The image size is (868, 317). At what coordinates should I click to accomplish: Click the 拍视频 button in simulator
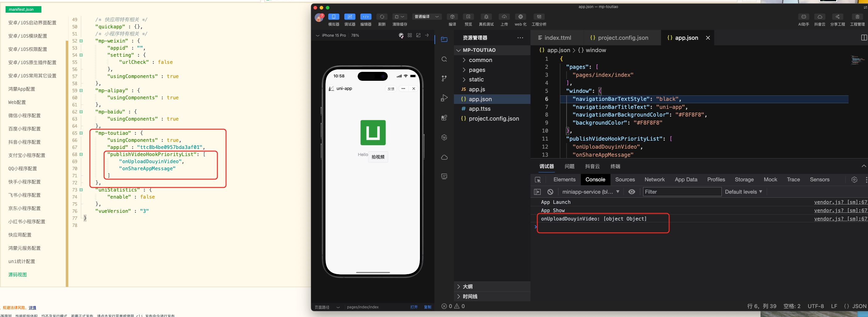pyautogui.click(x=378, y=157)
